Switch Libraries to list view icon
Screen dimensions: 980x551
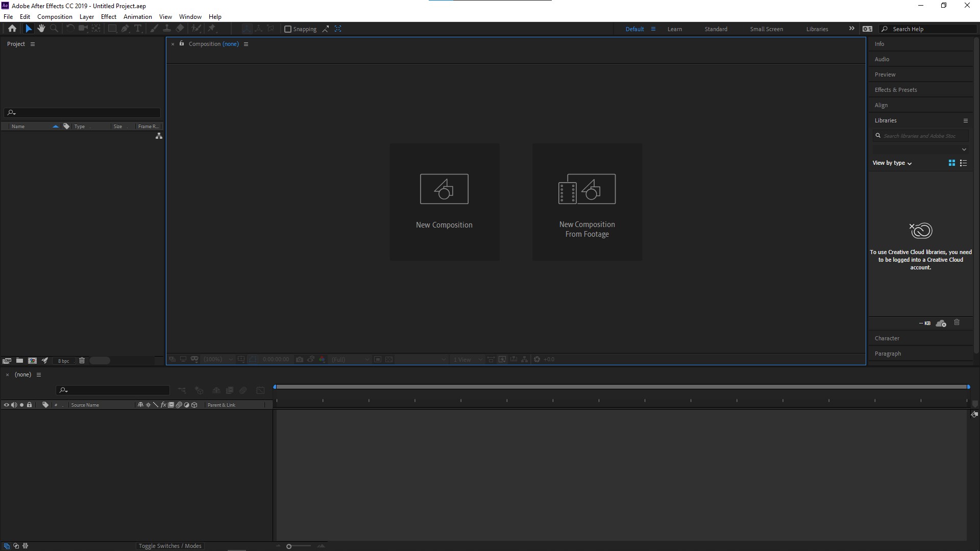click(963, 163)
